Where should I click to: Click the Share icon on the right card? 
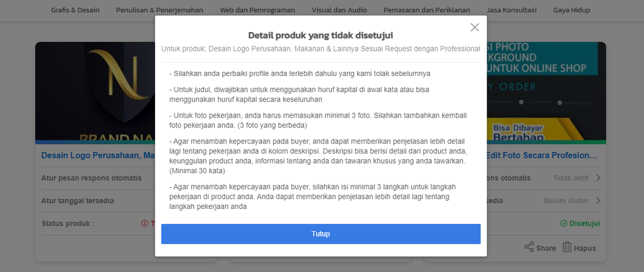coord(529,247)
